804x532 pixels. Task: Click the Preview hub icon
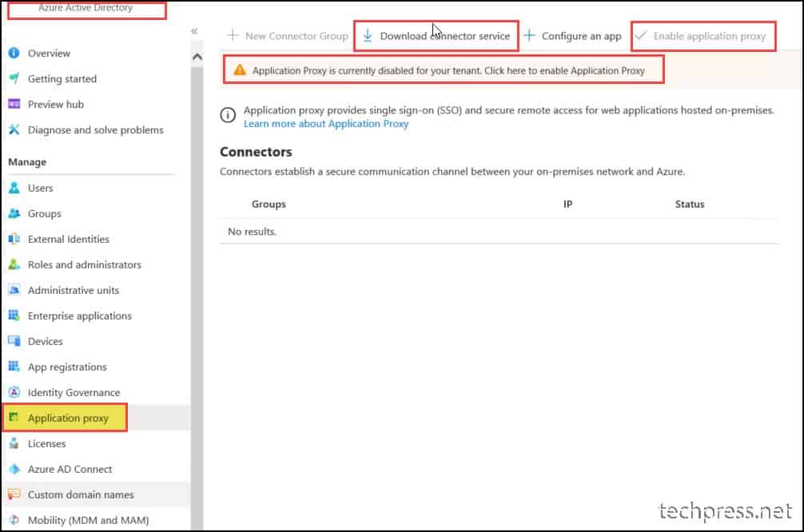coord(14,104)
